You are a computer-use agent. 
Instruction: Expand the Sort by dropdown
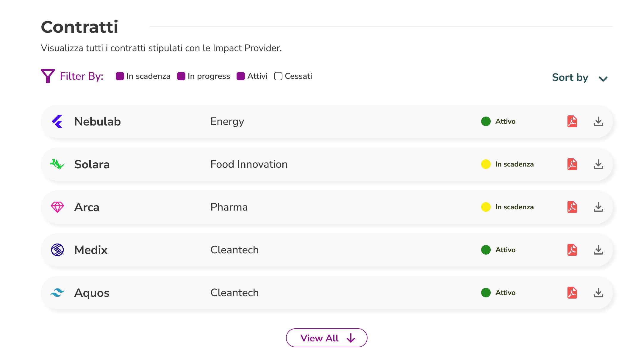coord(570,77)
